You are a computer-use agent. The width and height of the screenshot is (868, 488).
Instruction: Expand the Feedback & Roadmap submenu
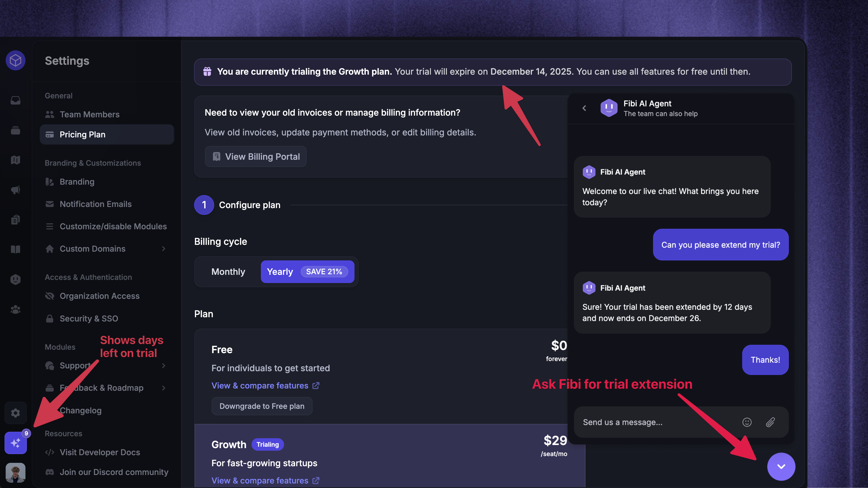pos(164,388)
